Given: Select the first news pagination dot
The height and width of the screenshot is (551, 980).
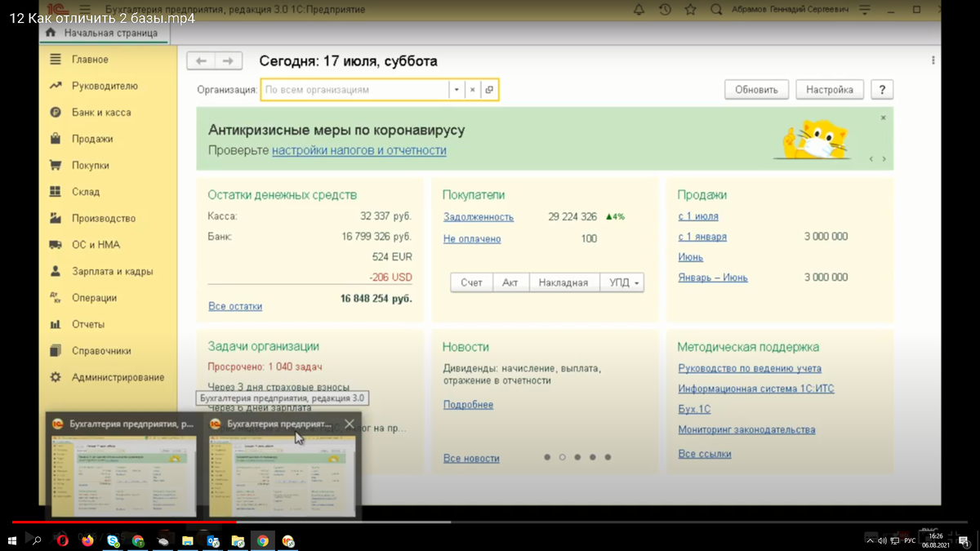Looking at the screenshot, I should pyautogui.click(x=547, y=457).
